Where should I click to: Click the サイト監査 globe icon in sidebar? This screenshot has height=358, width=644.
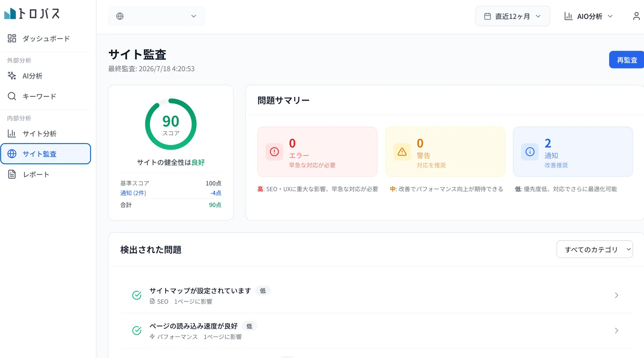click(12, 153)
